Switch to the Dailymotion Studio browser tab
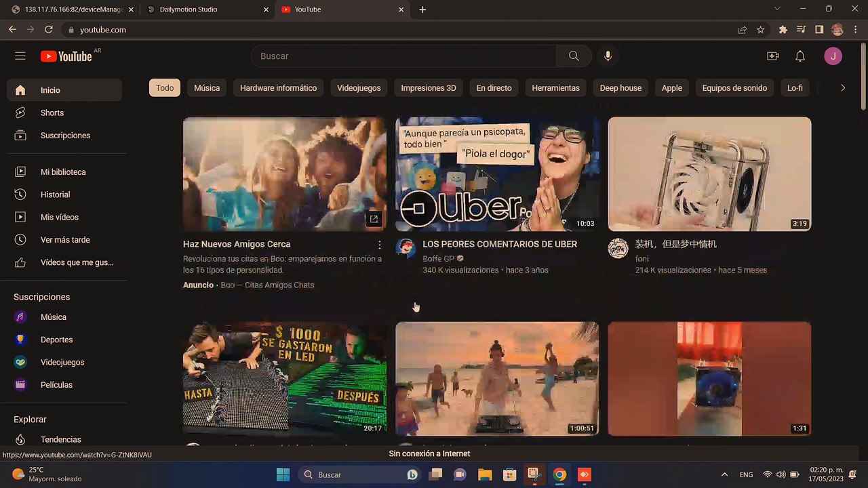Viewport: 868px width, 488px height. coord(206,9)
